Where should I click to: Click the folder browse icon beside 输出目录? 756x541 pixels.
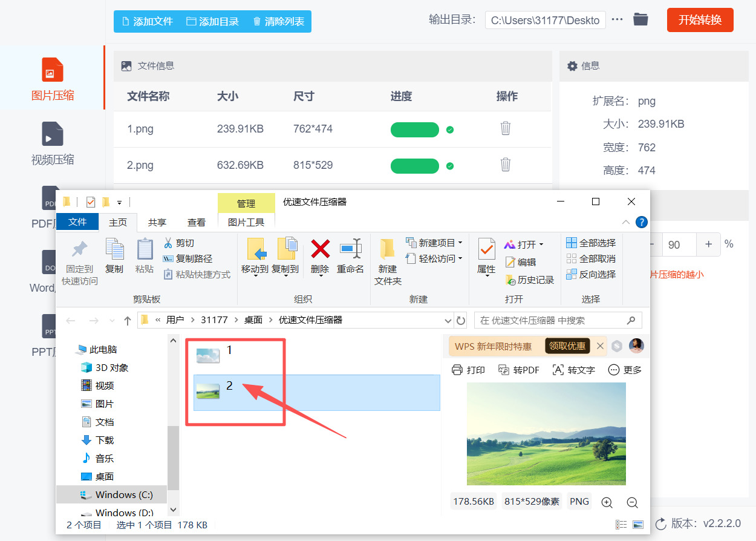pos(640,19)
